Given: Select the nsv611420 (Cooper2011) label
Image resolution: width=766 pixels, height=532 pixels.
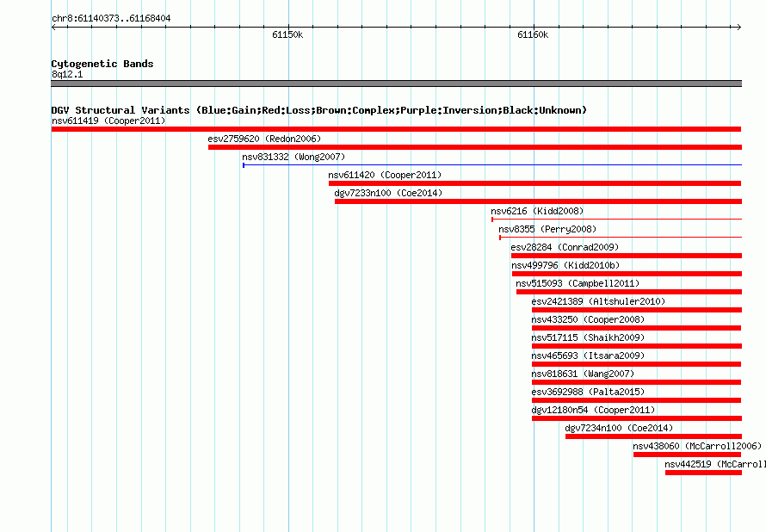Looking at the screenshot, I should (x=385, y=175).
